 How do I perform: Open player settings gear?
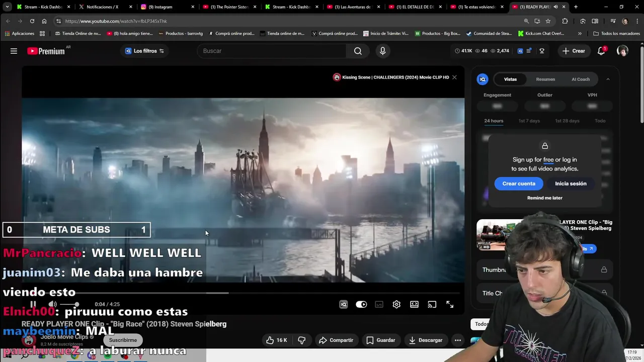pos(396,304)
